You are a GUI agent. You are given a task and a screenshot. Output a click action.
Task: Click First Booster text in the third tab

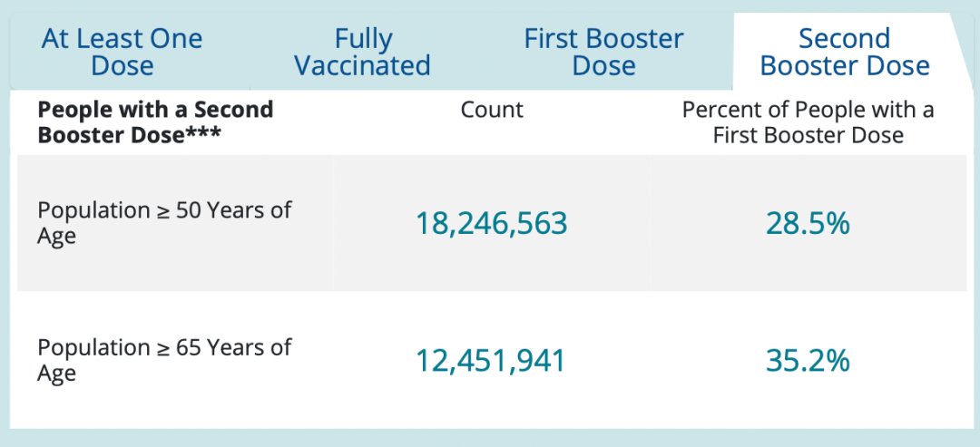603,39
